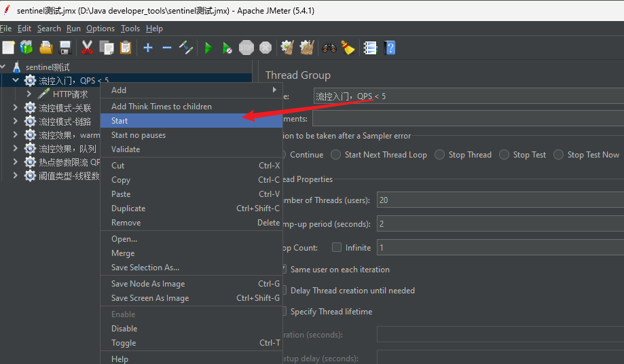Expand the 流控效果，warm tree node
The height and width of the screenshot is (364, 624).
pyautogui.click(x=15, y=135)
